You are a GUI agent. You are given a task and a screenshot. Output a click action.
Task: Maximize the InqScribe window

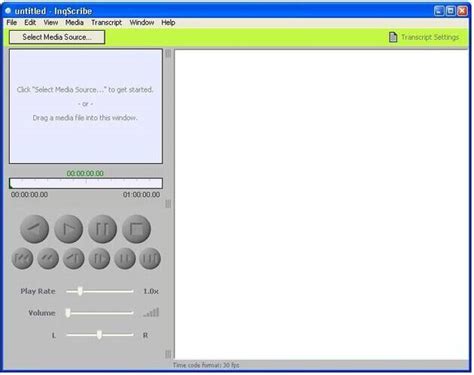click(x=451, y=11)
